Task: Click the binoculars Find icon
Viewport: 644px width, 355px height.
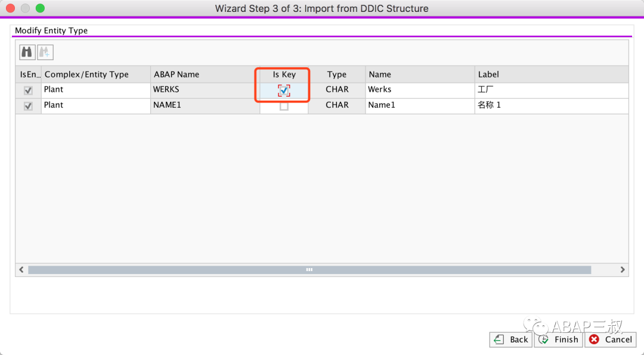Action: pyautogui.click(x=27, y=52)
